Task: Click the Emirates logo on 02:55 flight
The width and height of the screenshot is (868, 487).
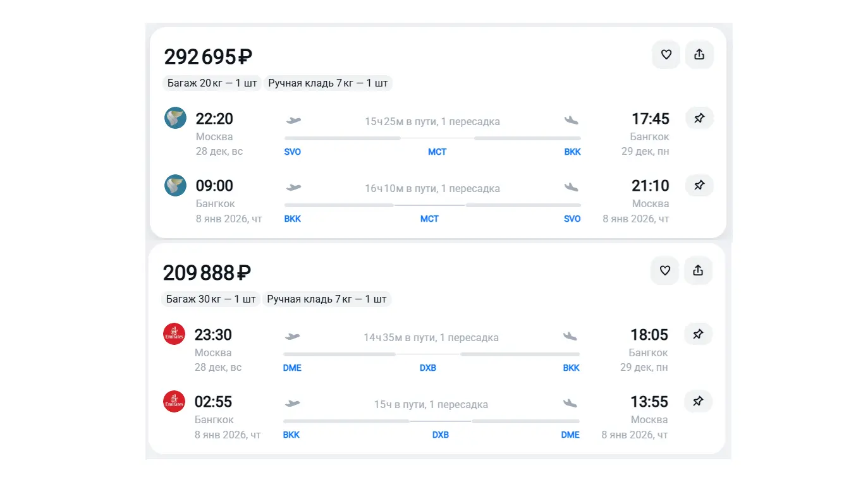Action: click(174, 402)
